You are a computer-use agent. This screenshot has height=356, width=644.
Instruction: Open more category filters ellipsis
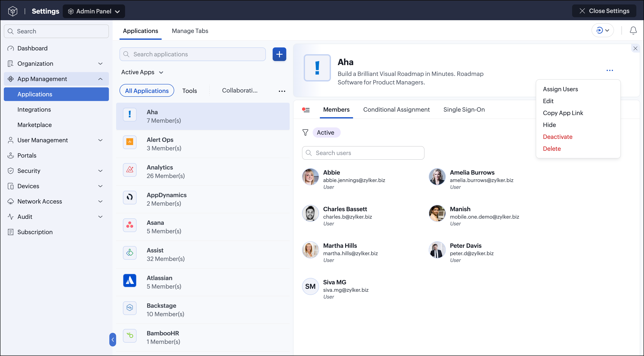tap(282, 91)
